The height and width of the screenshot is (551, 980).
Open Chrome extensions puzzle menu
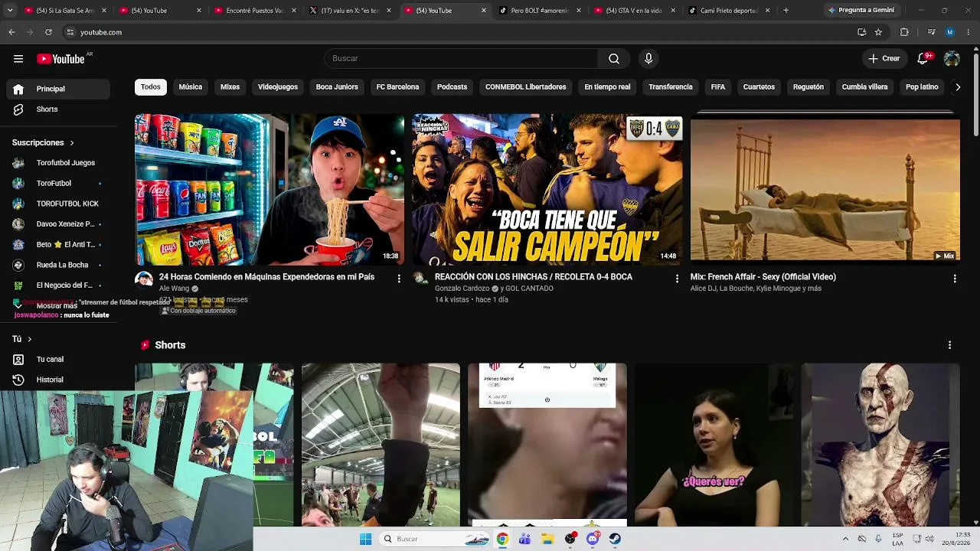[904, 32]
